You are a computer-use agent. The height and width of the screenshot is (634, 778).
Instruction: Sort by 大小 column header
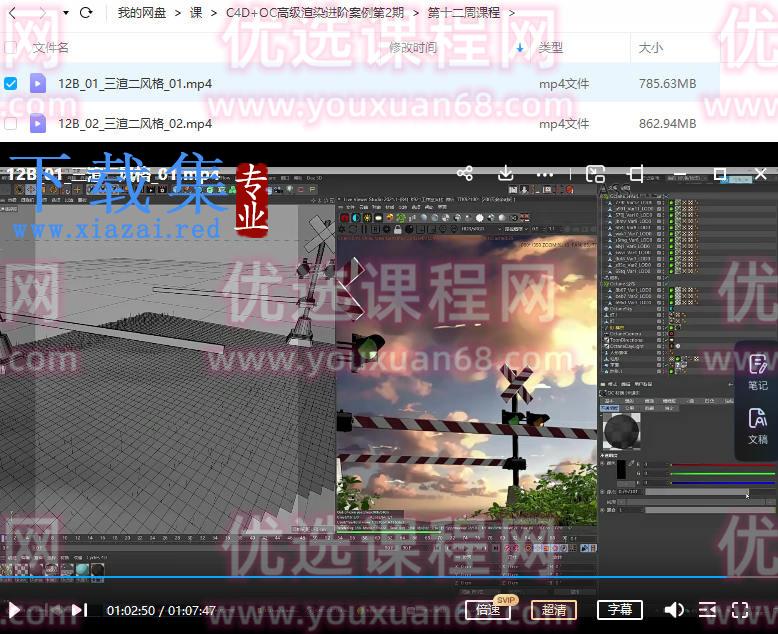(x=651, y=48)
